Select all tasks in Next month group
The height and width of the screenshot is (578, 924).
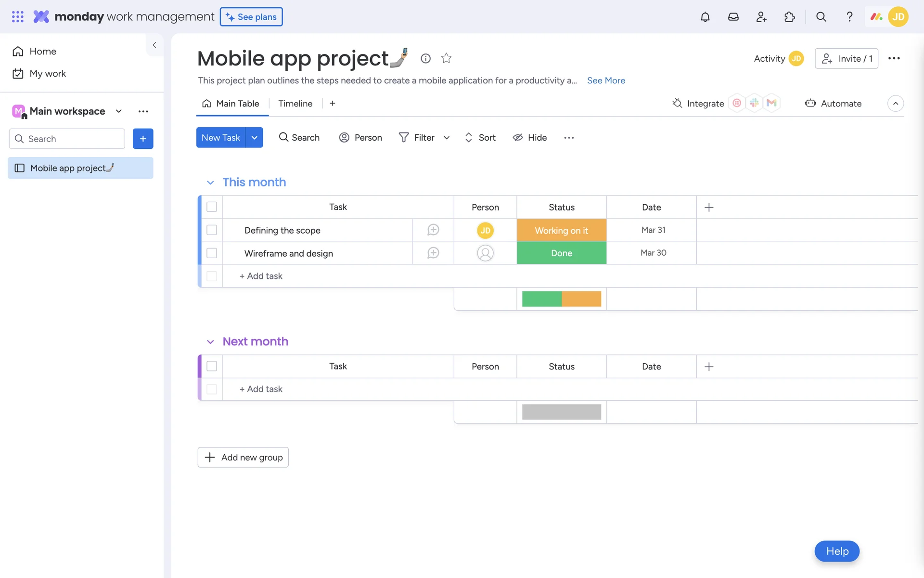212,366
